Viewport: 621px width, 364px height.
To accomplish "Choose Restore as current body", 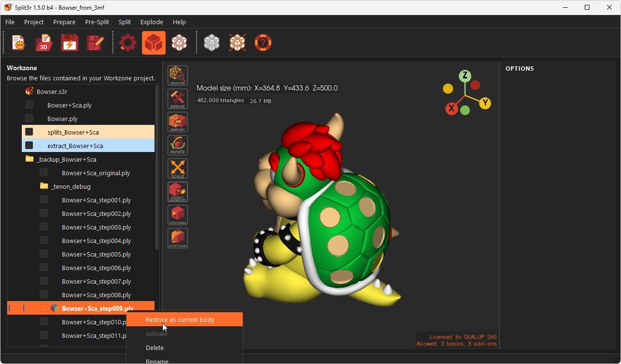I will tap(185, 319).
